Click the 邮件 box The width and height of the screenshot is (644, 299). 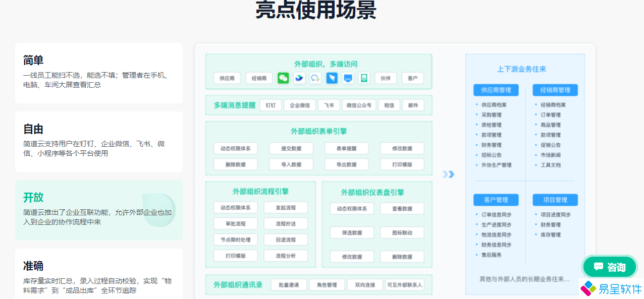(x=413, y=105)
